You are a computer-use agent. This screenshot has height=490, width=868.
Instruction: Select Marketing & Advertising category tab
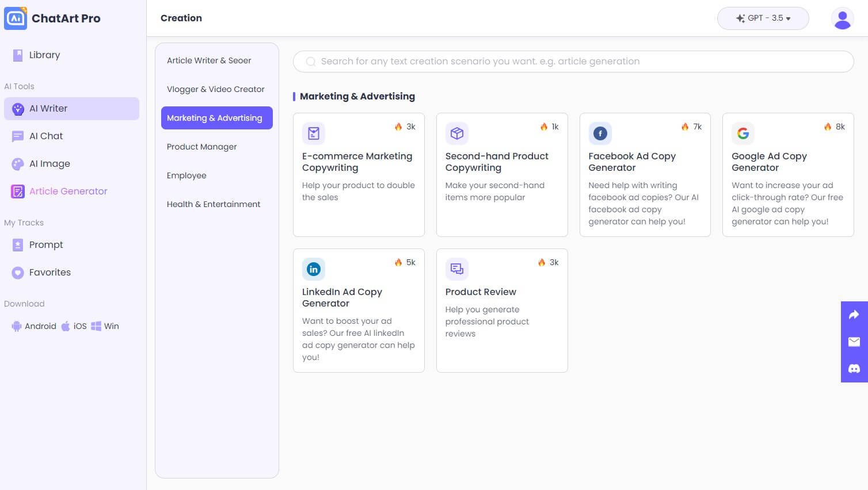pyautogui.click(x=217, y=118)
